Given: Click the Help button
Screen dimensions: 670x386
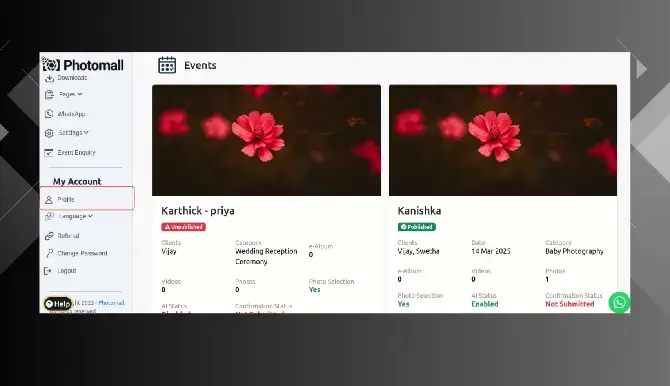Looking at the screenshot, I should pyautogui.click(x=58, y=303).
